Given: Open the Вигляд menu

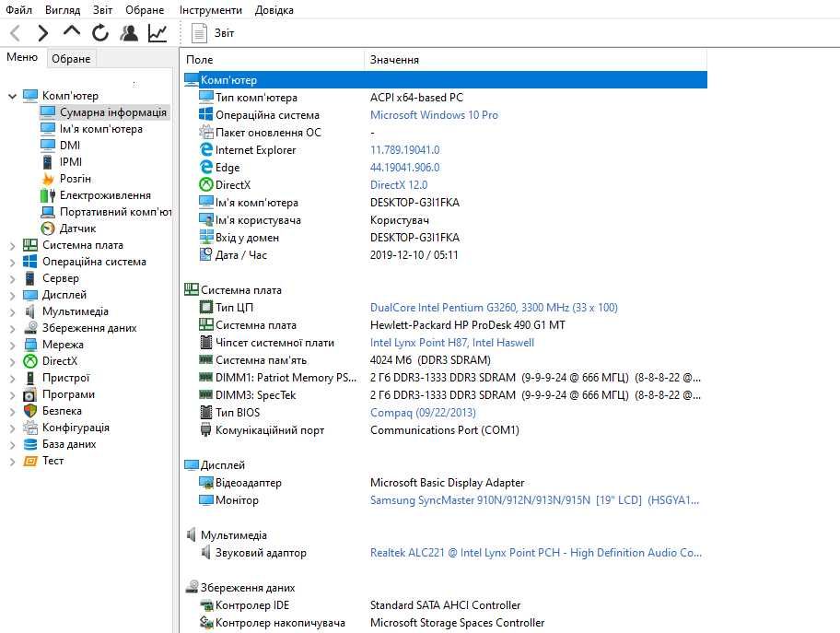Looking at the screenshot, I should [63, 9].
